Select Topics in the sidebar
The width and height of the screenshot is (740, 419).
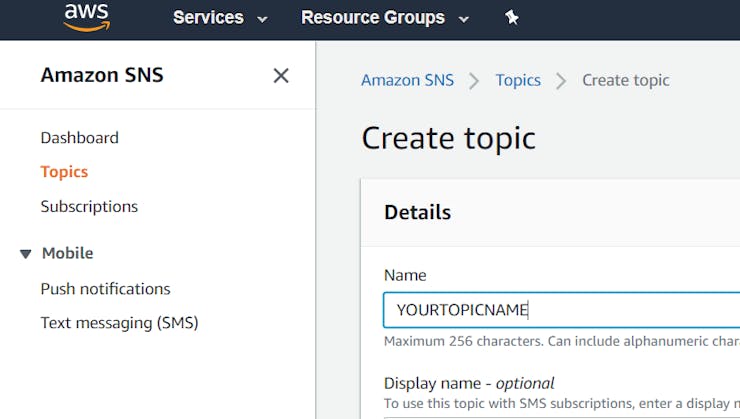[x=64, y=172]
